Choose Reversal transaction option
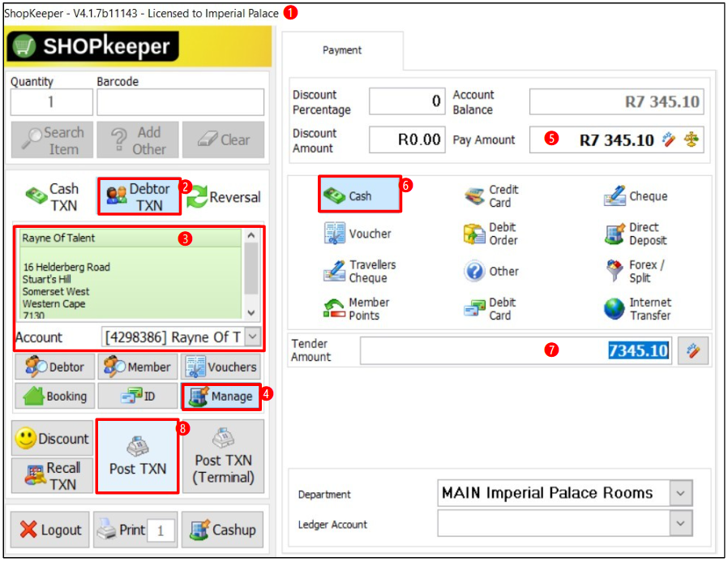 (224, 197)
